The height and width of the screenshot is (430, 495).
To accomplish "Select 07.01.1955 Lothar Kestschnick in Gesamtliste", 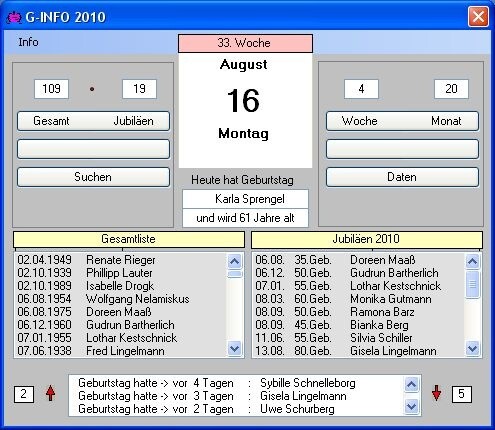I will coord(121,338).
